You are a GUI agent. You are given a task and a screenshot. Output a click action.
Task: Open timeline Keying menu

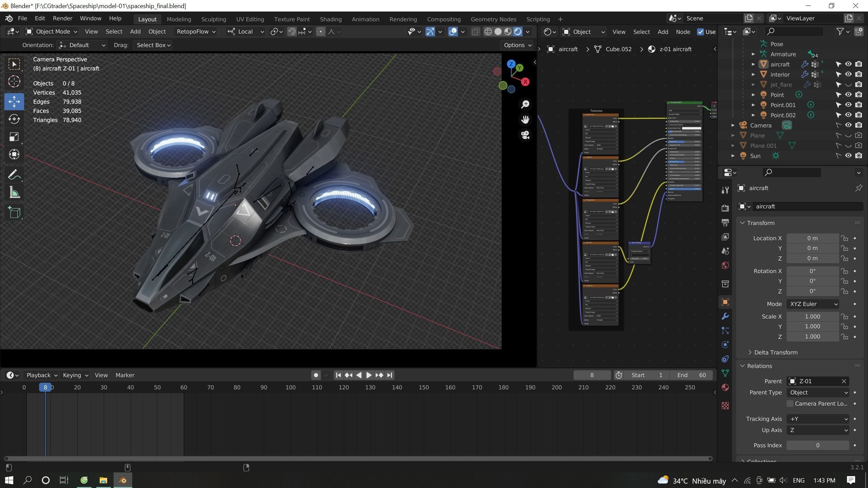(75, 375)
